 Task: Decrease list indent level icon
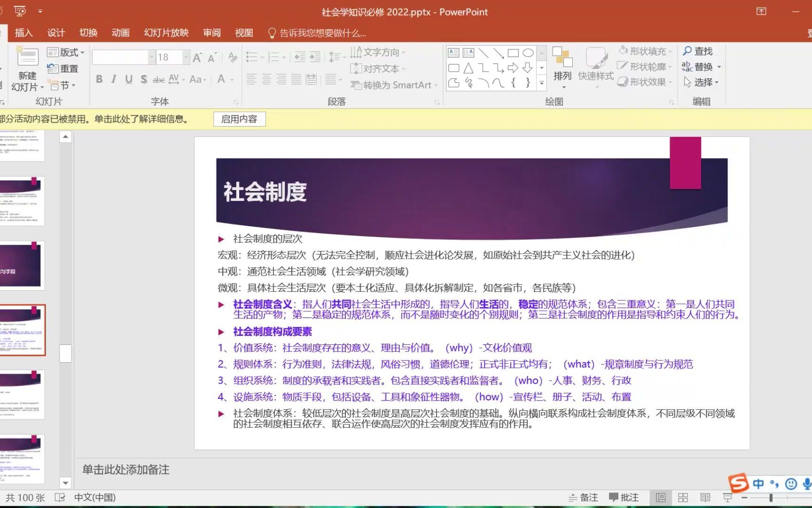[x=299, y=57]
